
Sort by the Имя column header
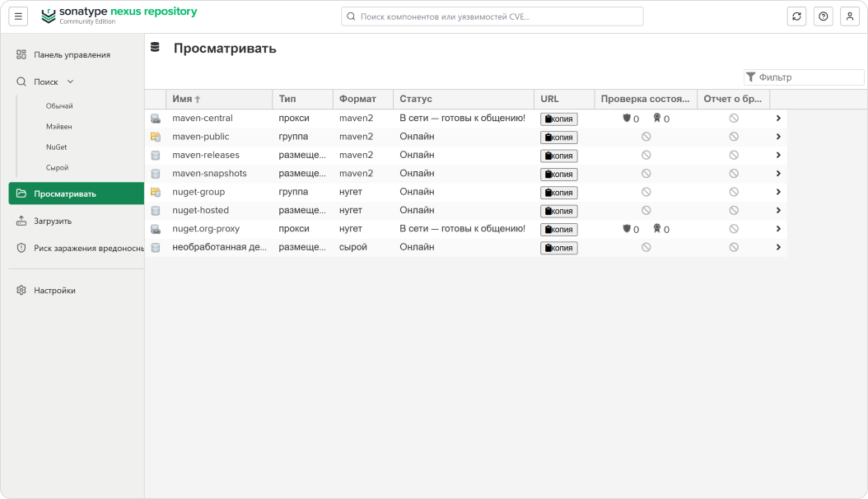(x=219, y=99)
